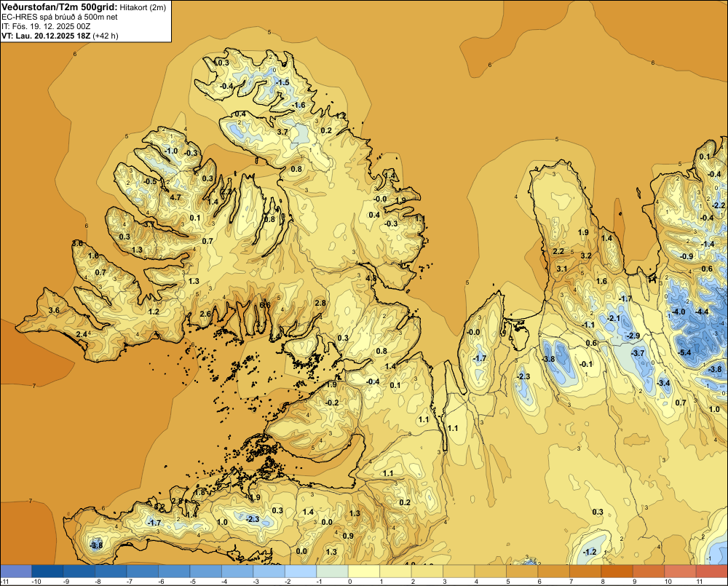
Task: Click the legend swatch between 10 and 11
Action: click(680, 571)
